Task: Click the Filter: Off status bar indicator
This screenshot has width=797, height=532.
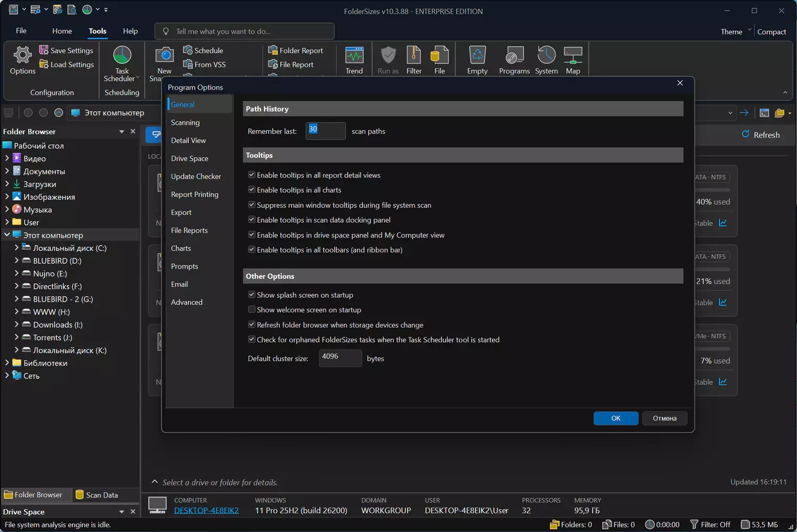Action: click(710, 525)
